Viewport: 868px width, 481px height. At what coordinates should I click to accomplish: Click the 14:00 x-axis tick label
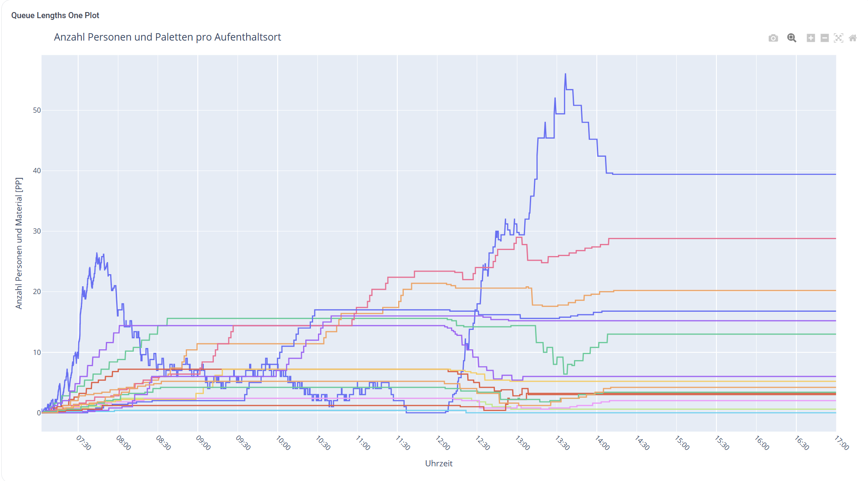[x=602, y=443]
